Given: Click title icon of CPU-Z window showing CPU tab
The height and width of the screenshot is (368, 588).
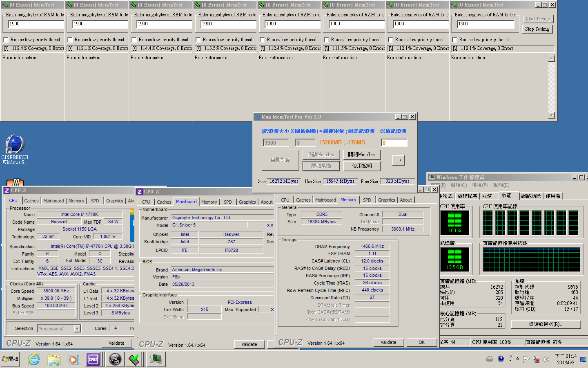Looking at the screenshot, I should tap(7, 191).
